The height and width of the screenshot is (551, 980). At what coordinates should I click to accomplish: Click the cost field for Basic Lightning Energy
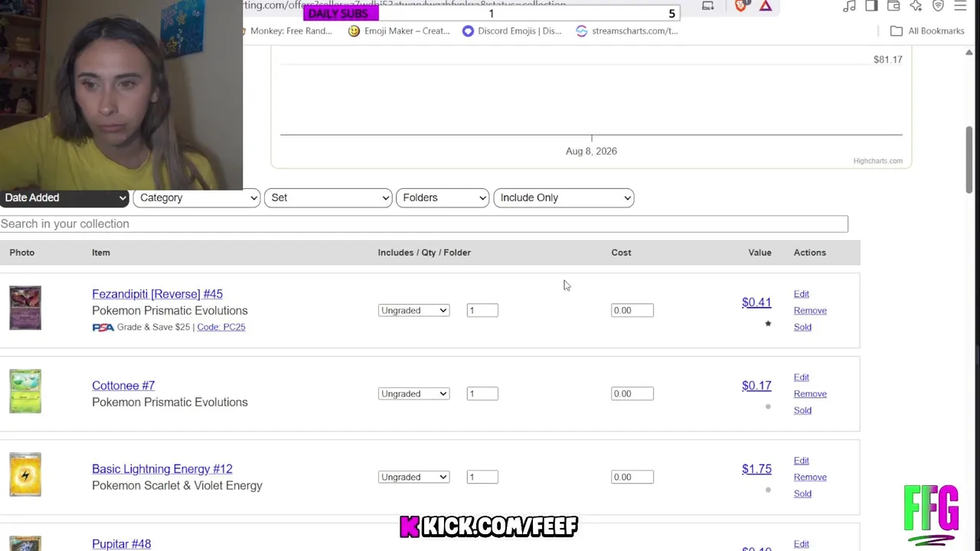[632, 477]
